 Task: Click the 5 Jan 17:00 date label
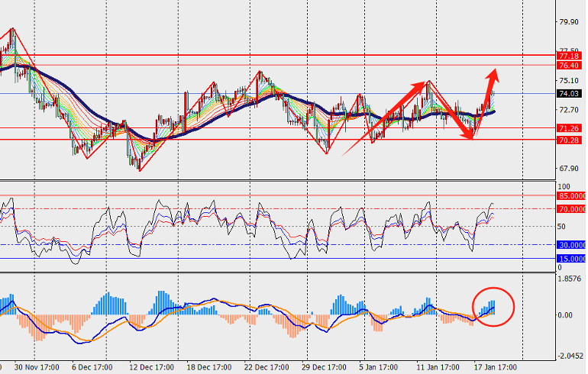click(378, 367)
